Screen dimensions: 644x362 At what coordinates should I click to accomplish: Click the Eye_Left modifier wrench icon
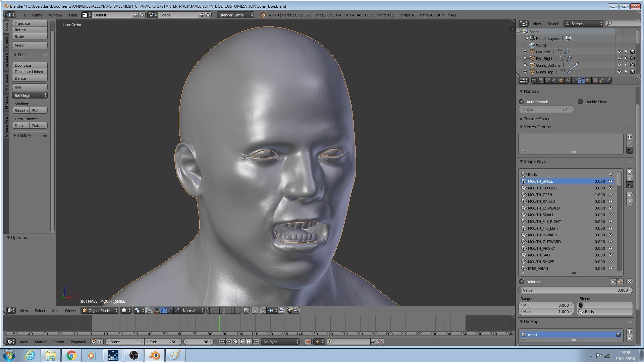coord(567,52)
